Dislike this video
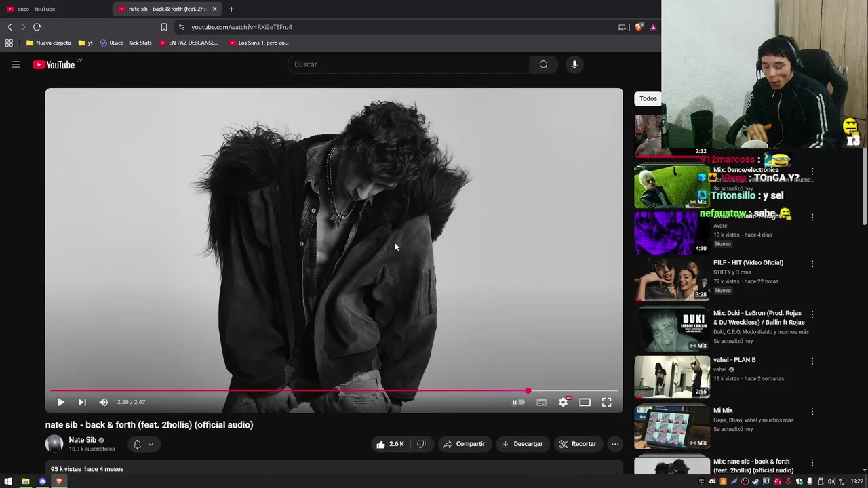 (x=421, y=444)
